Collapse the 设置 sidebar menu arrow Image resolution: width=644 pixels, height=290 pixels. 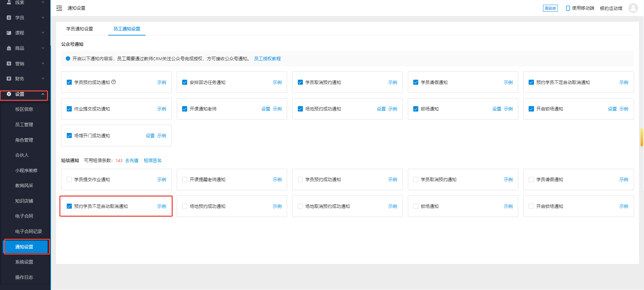43,94
